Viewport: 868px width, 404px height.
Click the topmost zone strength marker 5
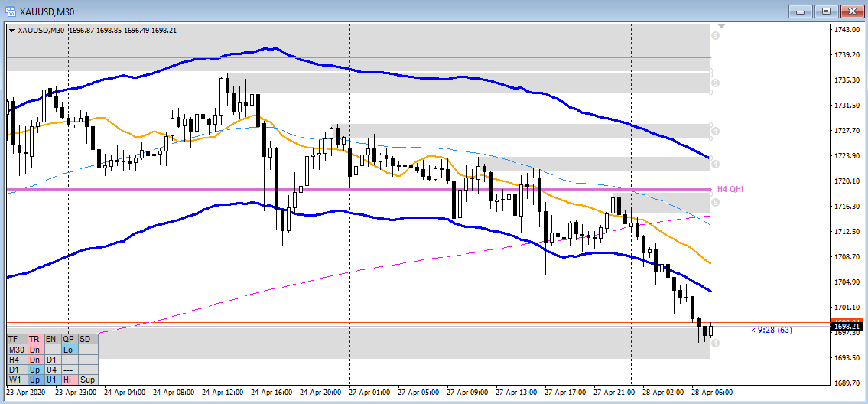[715, 36]
